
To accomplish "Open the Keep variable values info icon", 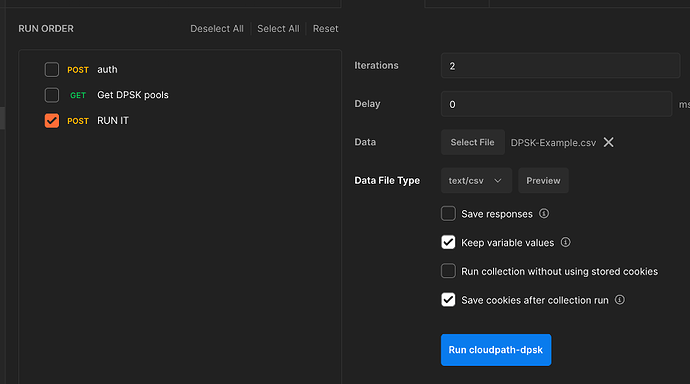I will (565, 242).
